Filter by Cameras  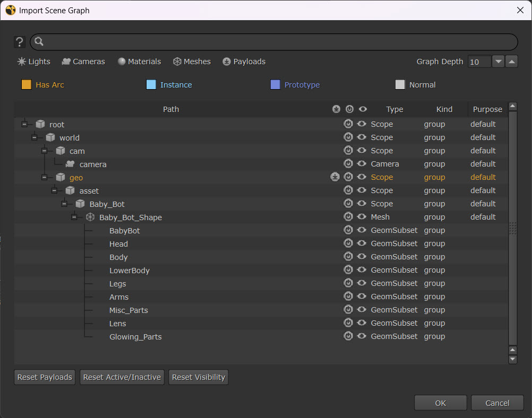pos(83,62)
